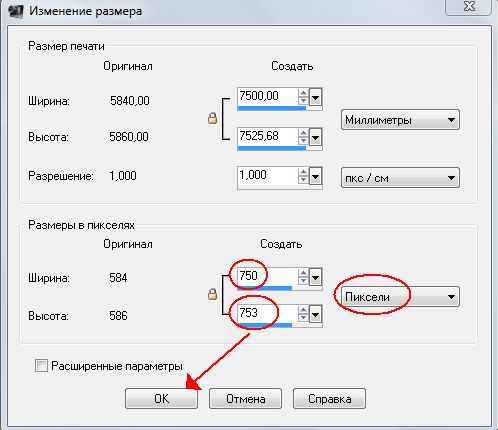The height and width of the screenshot is (430, 498).
Task: Confirm resize with the OK button
Action: click(161, 398)
